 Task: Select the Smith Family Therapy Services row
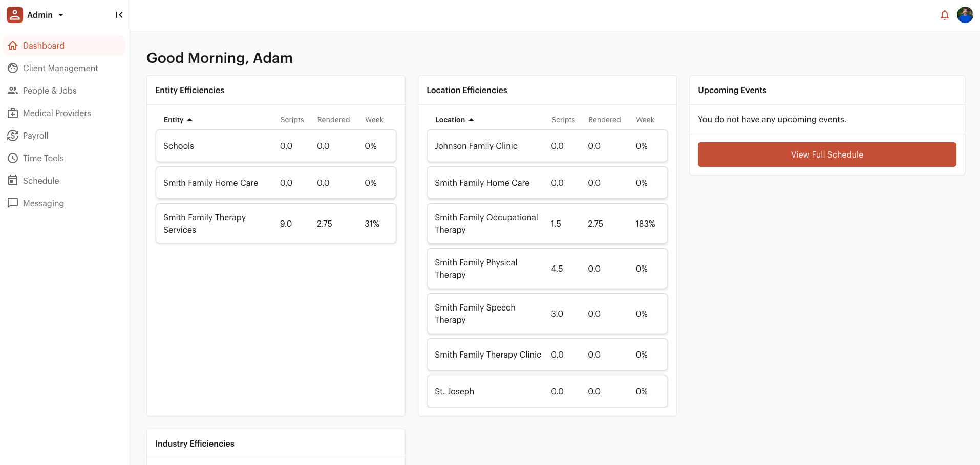275,224
